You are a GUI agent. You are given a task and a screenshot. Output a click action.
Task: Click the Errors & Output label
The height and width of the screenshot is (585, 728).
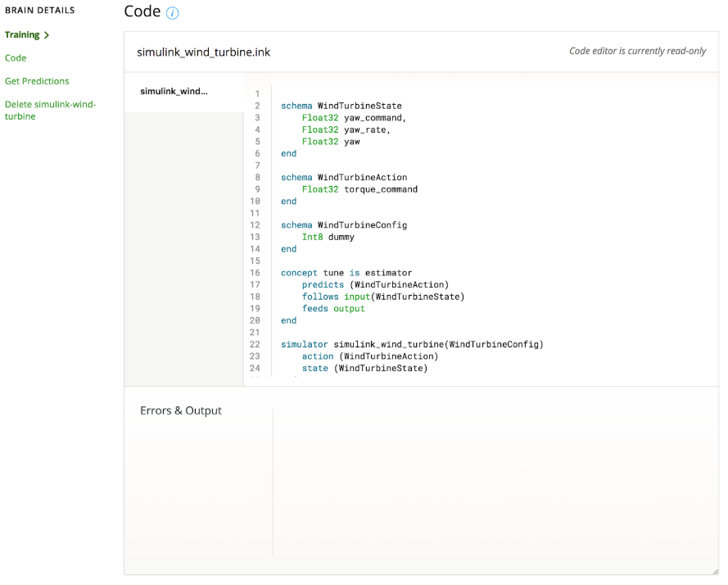181,410
